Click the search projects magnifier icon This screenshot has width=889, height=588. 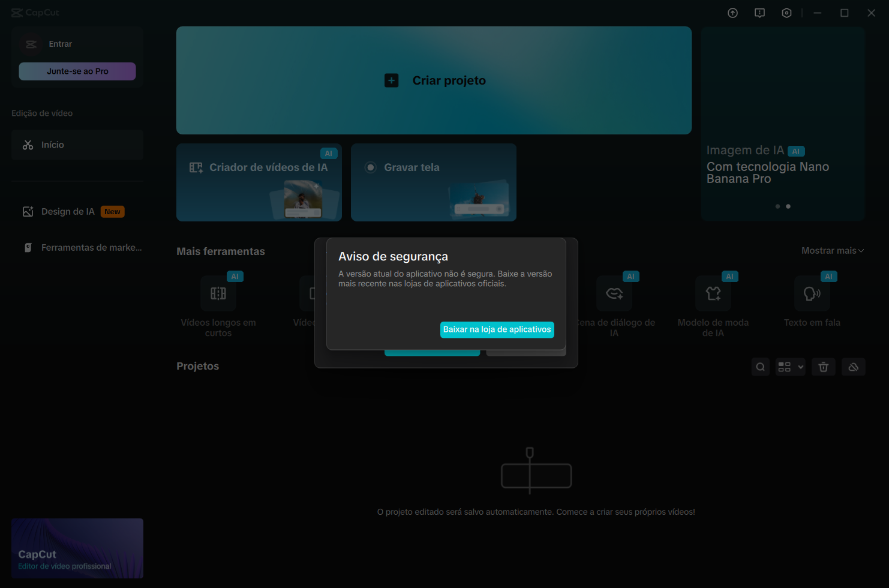(x=760, y=367)
